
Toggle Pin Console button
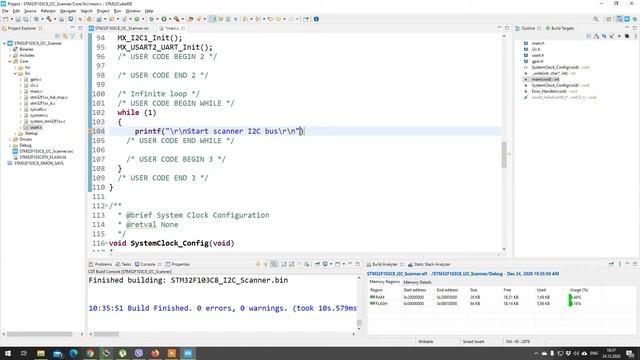317,264
